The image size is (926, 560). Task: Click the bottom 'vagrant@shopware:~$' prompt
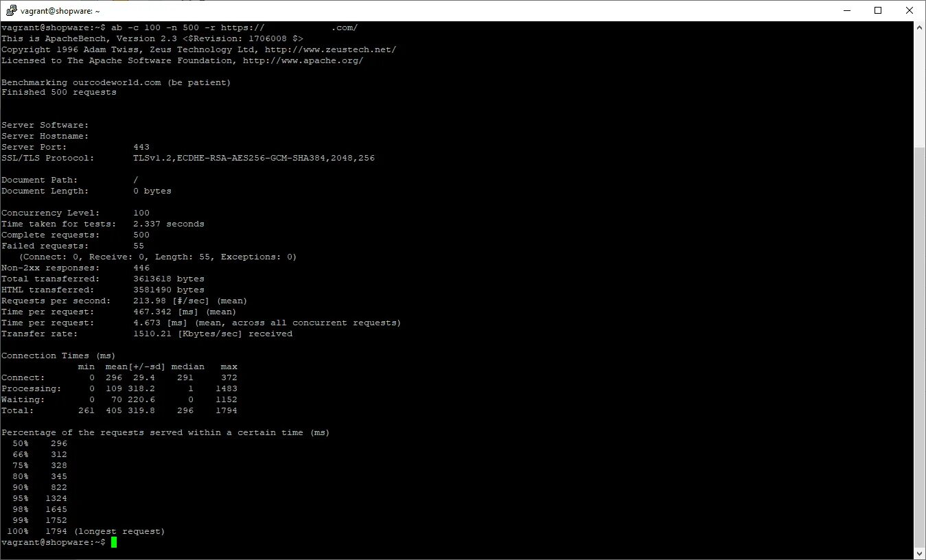coord(54,542)
